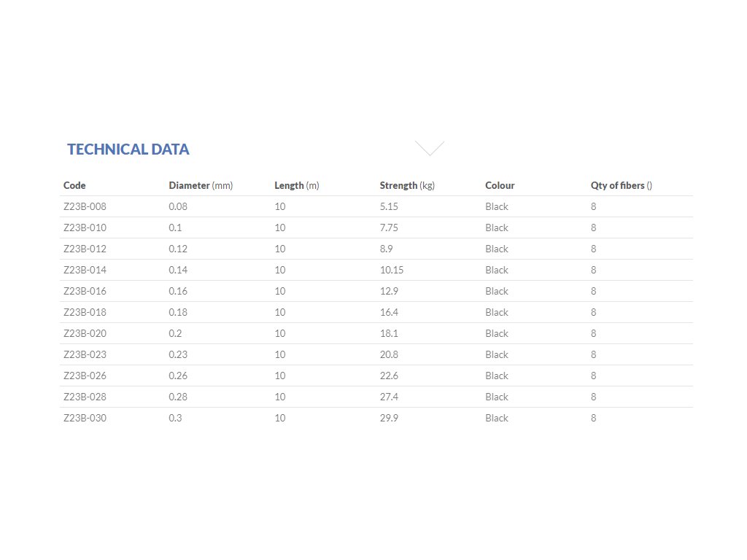Click the Z23B-026 code entry
The image size is (747, 560).
[85, 376]
